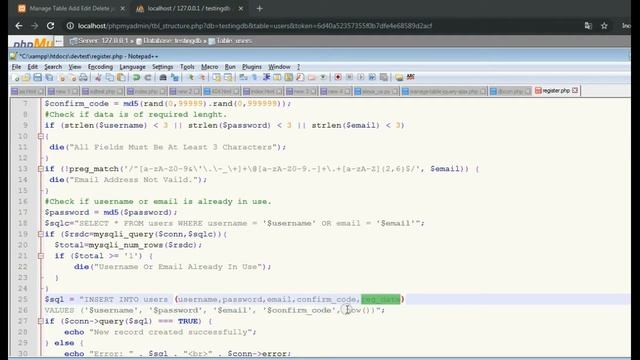Click the comment on line 16 about username check
Screen dimensions: 640x360
pos(158,202)
